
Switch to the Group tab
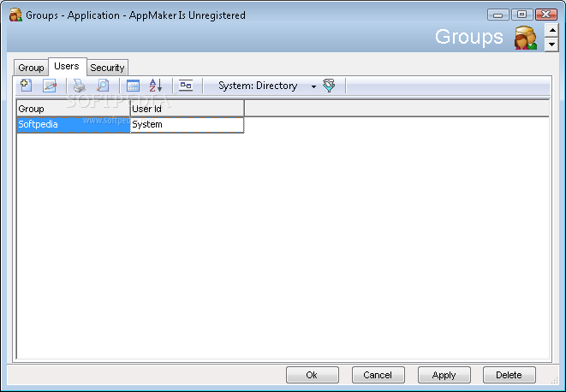(x=31, y=68)
